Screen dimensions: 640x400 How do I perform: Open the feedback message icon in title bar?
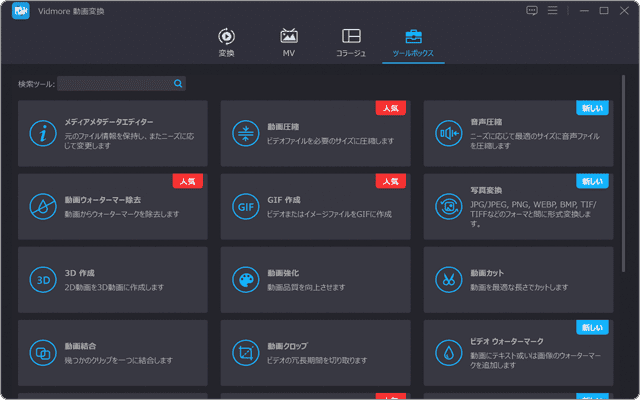coord(531,11)
